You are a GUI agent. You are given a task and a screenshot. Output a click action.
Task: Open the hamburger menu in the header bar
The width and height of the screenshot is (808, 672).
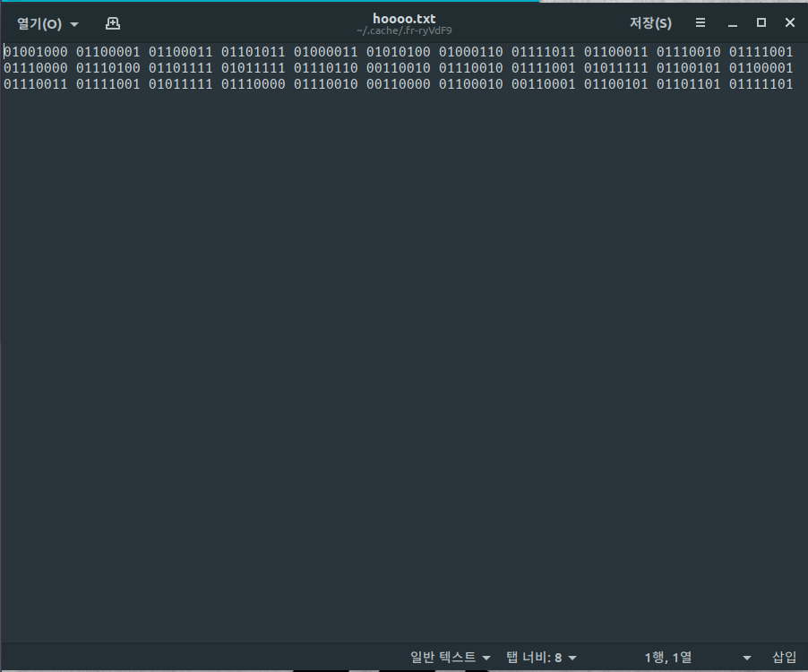[x=701, y=22]
